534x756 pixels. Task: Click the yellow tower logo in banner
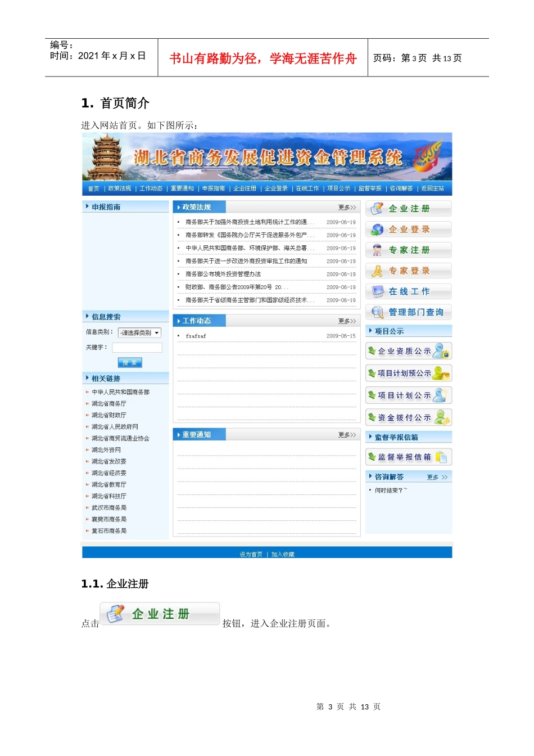106,156
